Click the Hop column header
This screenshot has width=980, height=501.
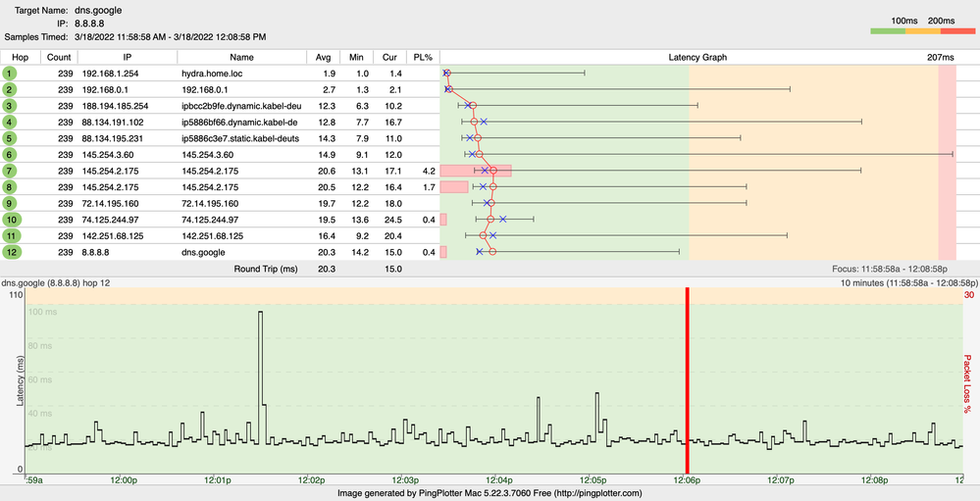pyautogui.click(x=21, y=58)
